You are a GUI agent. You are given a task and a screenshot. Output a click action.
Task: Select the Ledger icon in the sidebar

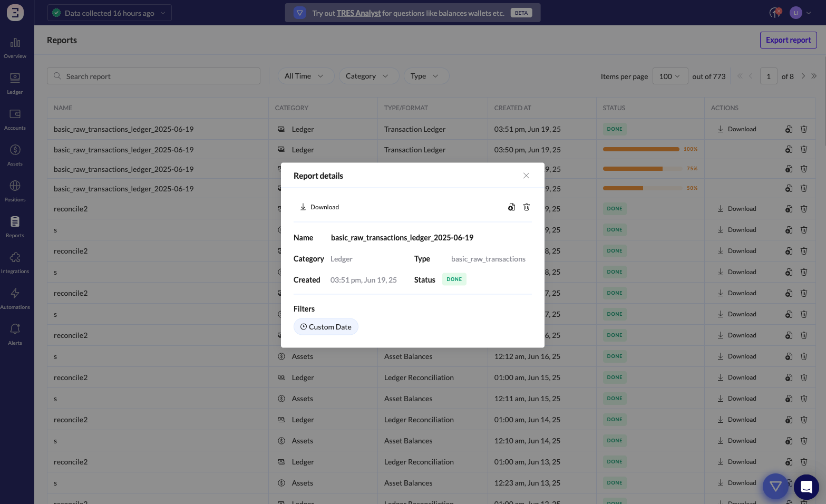15,82
